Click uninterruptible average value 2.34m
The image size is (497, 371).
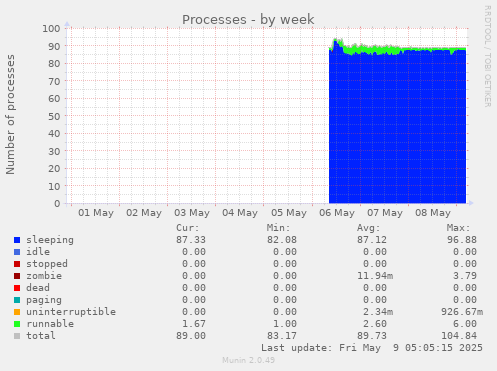378,312
